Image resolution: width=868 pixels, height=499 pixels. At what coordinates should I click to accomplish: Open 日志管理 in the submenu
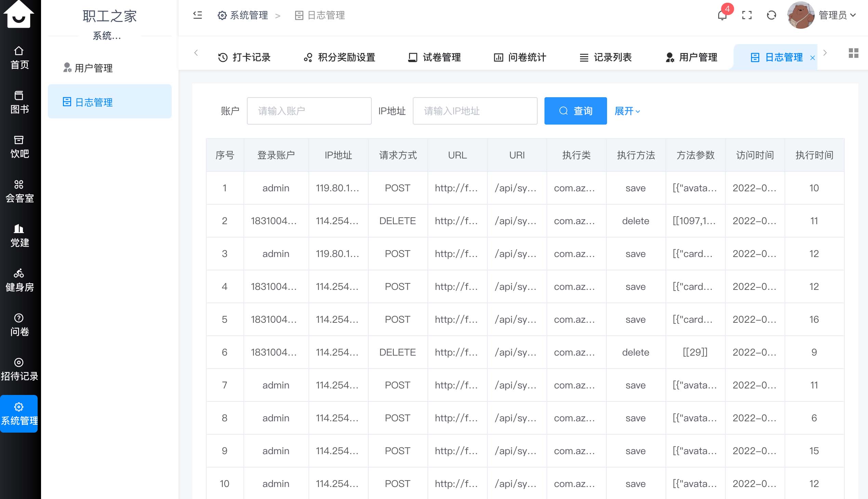point(109,102)
